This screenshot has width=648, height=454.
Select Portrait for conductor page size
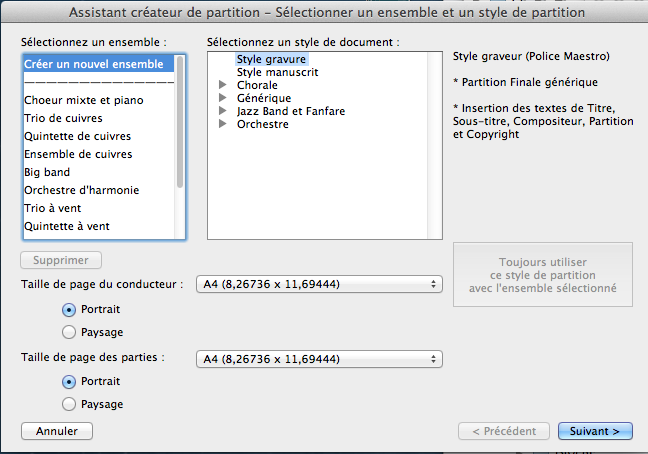pos(68,310)
